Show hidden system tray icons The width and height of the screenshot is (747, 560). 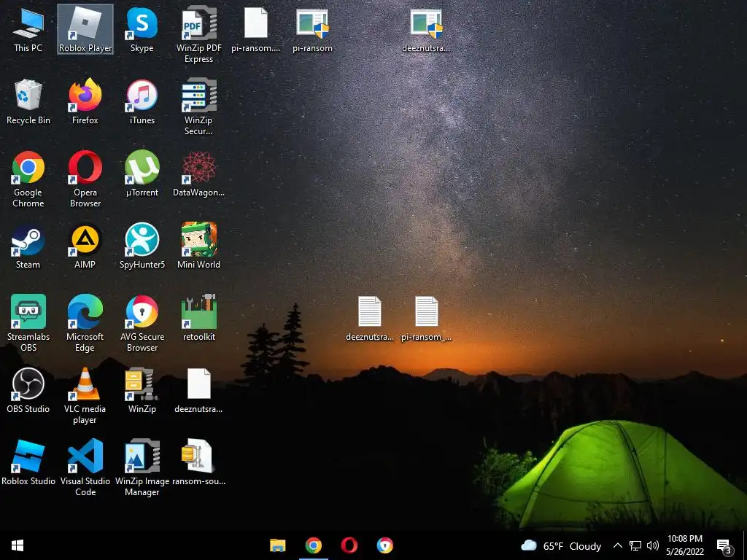tap(617, 545)
